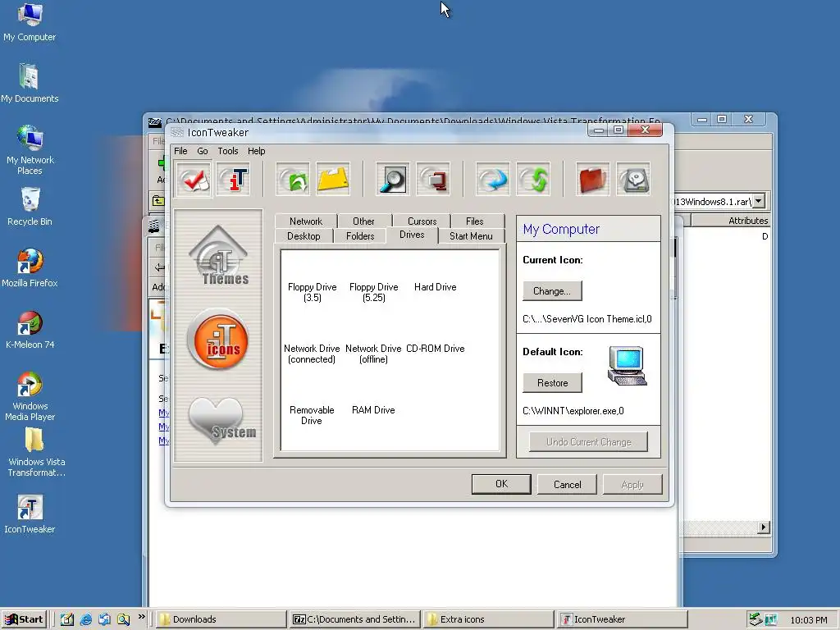The width and height of the screenshot is (840, 630).
Task: Switch to the Start Menu tab
Action: 471,235
